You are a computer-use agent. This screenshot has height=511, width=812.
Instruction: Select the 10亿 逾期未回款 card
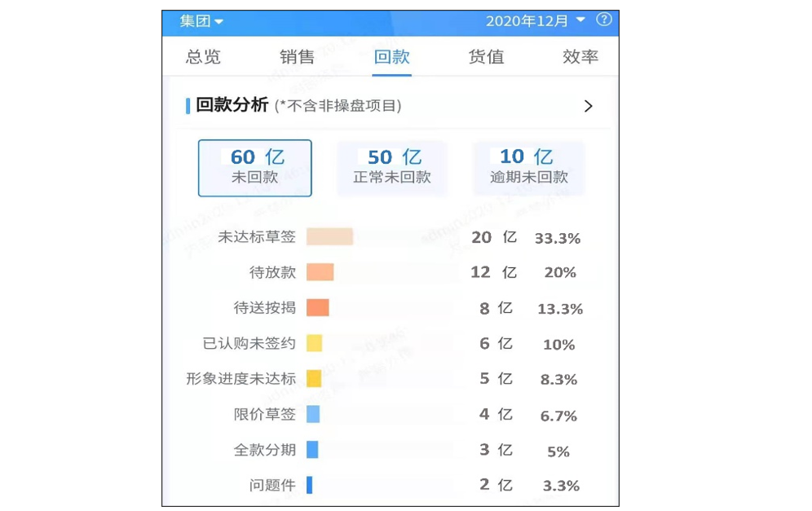[528, 168]
